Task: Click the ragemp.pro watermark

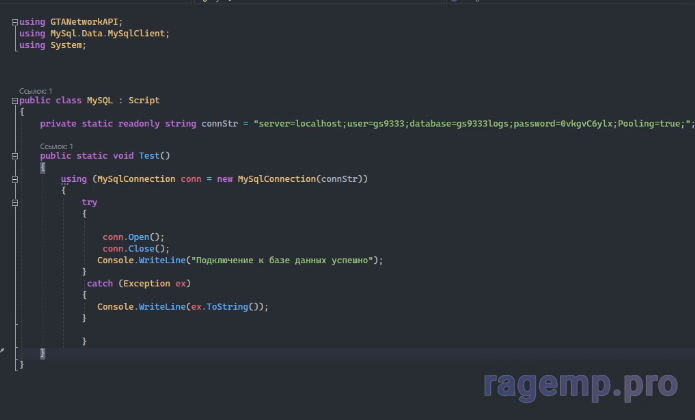Action: 581,386
